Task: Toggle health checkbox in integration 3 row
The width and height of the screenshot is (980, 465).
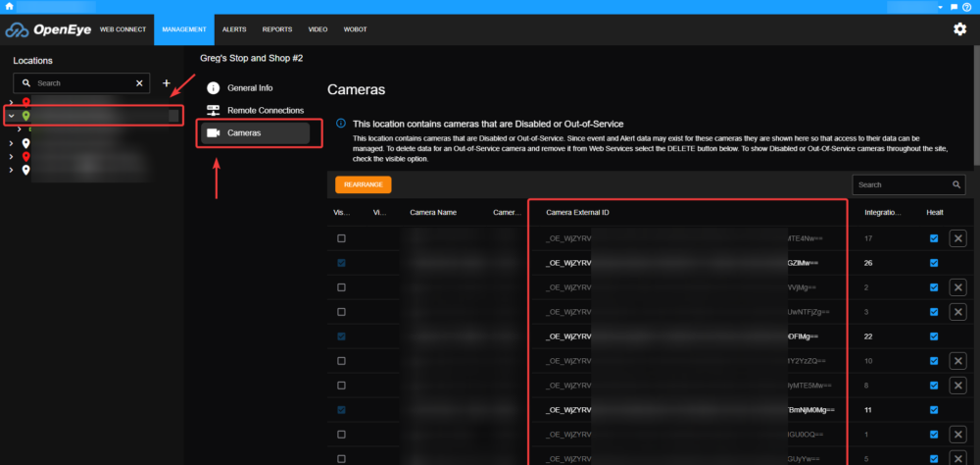Action: click(x=934, y=312)
